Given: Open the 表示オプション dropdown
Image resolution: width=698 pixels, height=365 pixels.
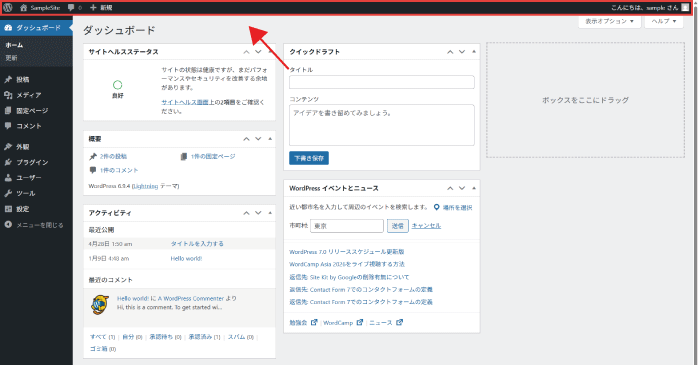Looking at the screenshot, I should tap(609, 21).
